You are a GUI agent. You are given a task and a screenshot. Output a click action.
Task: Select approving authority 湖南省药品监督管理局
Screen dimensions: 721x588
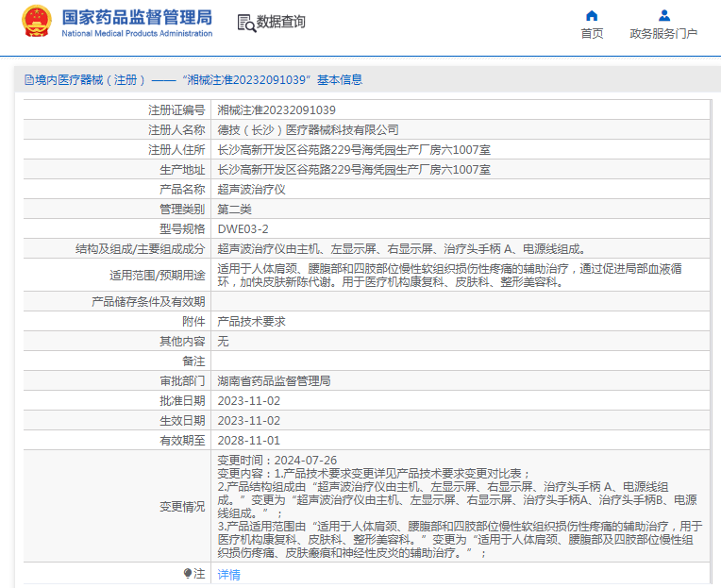pyautogui.click(x=274, y=380)
